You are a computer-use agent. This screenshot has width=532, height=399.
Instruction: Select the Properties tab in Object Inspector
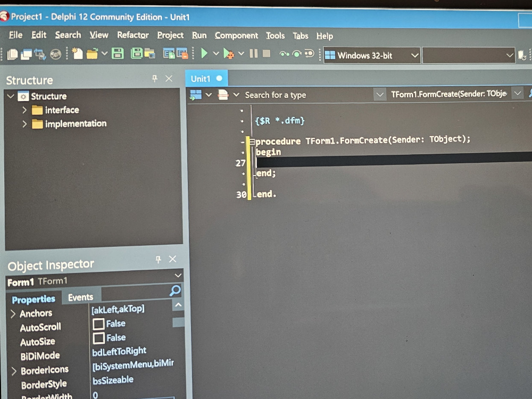[33, 299]
